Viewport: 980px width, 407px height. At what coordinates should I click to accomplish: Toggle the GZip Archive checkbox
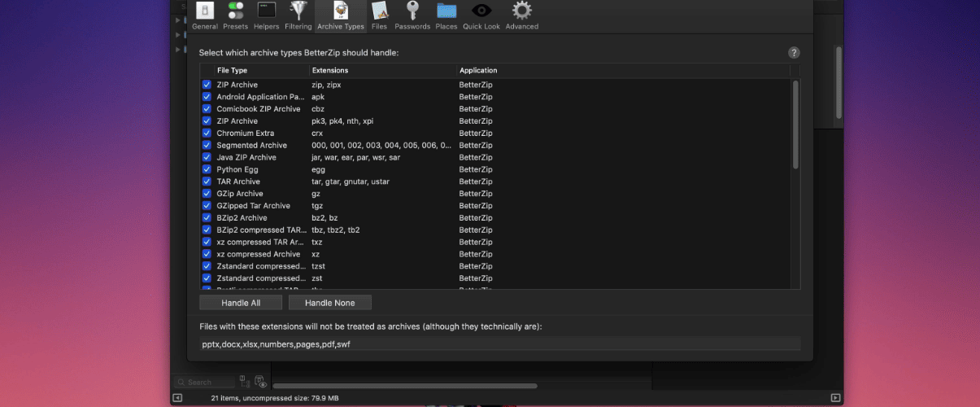[x=207, y=194]
